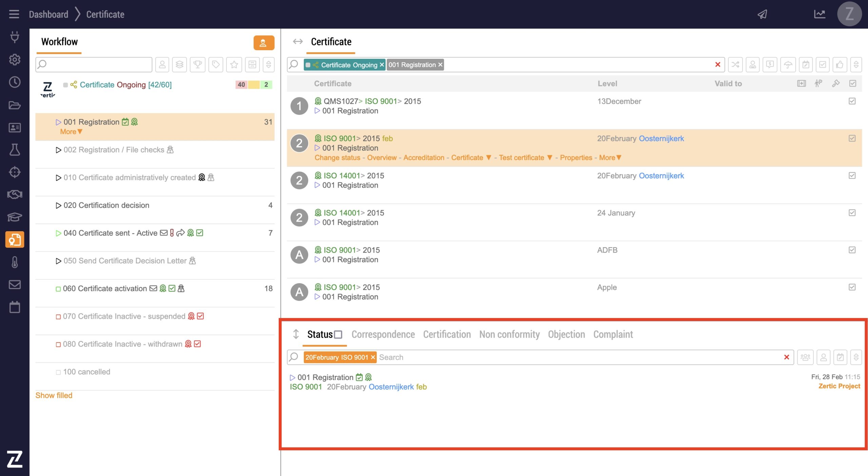Click the graduation cap sidebar icon
Screen dimensions: 868x476
point(15,217)
